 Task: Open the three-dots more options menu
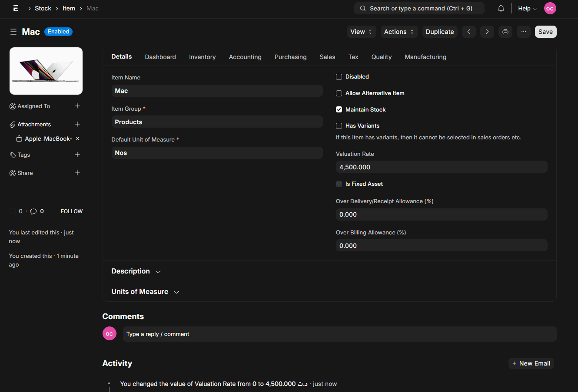point(524,32)
